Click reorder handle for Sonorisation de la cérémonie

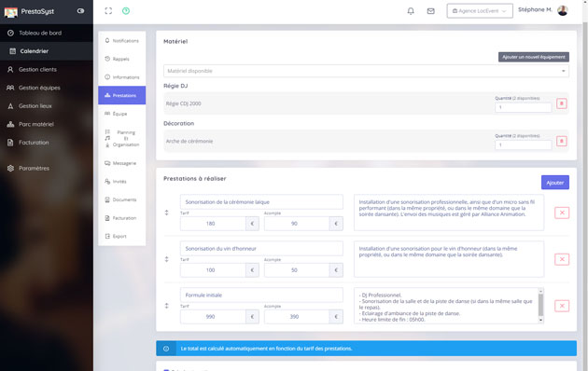tap(166, 213)
